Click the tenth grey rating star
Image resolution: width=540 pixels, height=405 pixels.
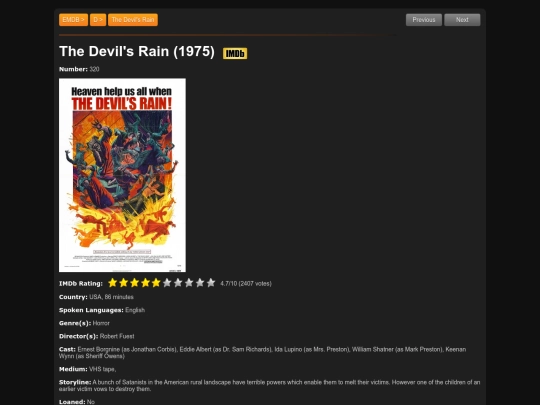211,283
